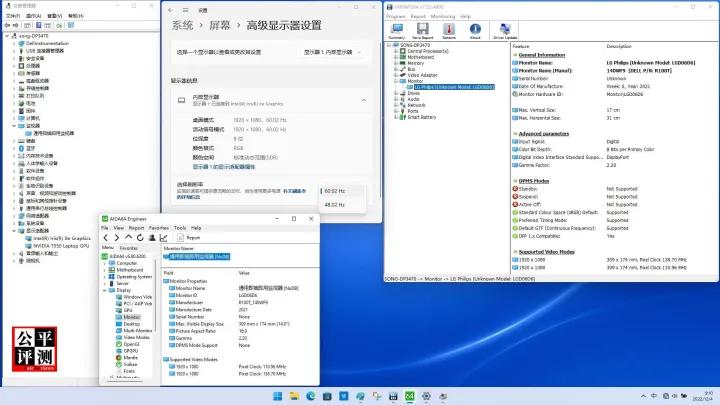Open the Program menu in HWiNFO
Viewport: 720px width, 405px height.
pos(395,17)
